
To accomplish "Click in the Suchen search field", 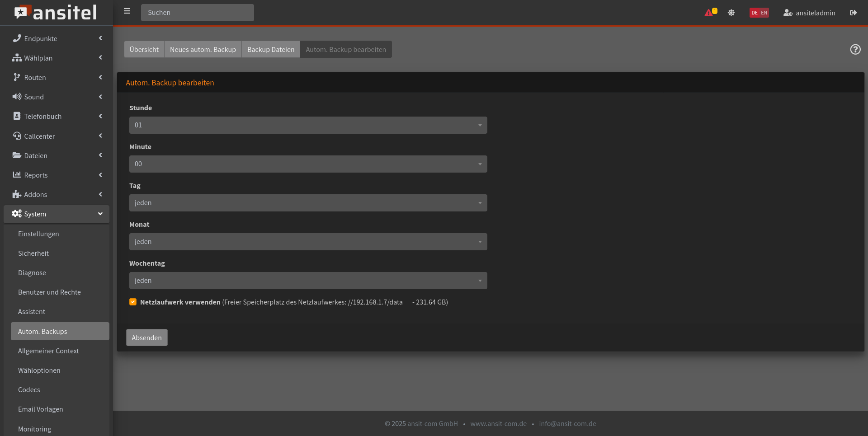I will [x=198, y=13].
